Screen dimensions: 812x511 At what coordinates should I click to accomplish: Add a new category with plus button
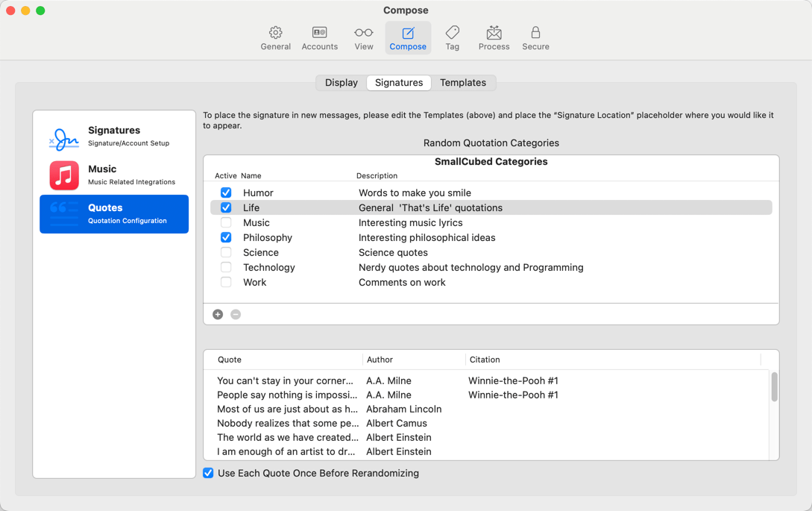(218, 315)
